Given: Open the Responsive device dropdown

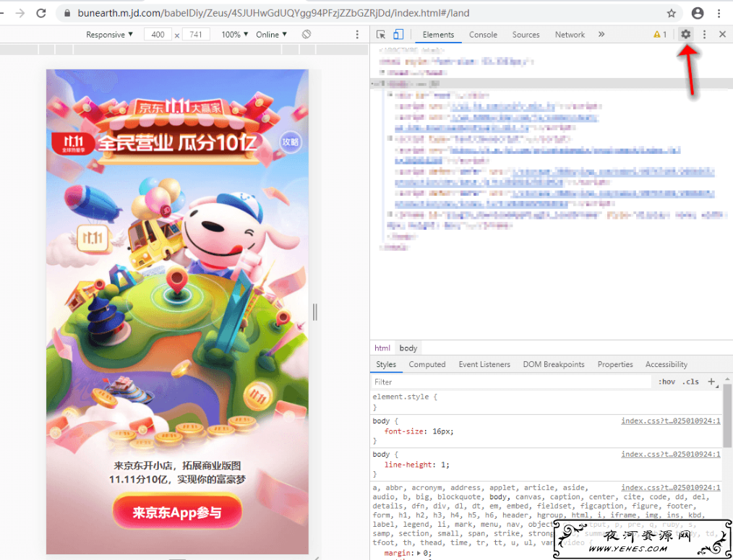Looking at the screenshot, I should tap(109, 35).
